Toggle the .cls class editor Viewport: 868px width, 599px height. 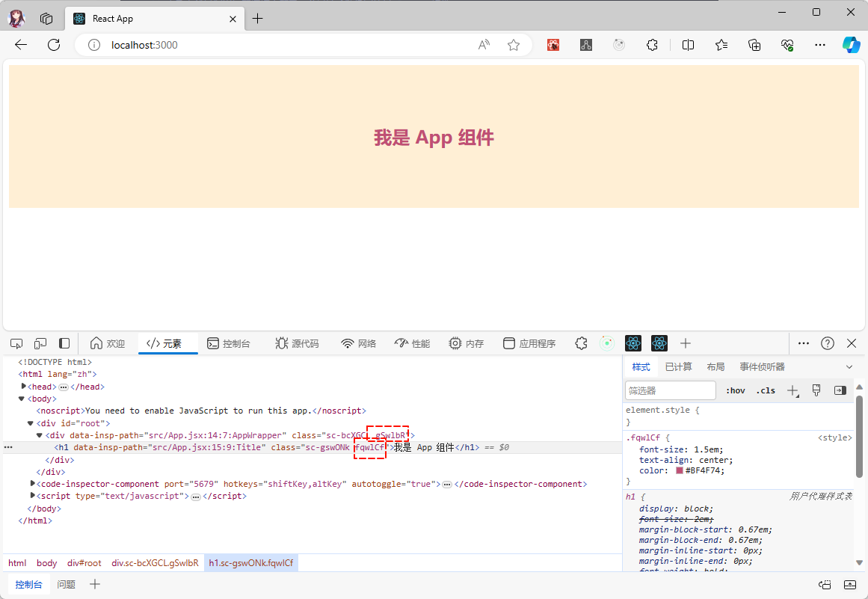click(x=766, y=390)
